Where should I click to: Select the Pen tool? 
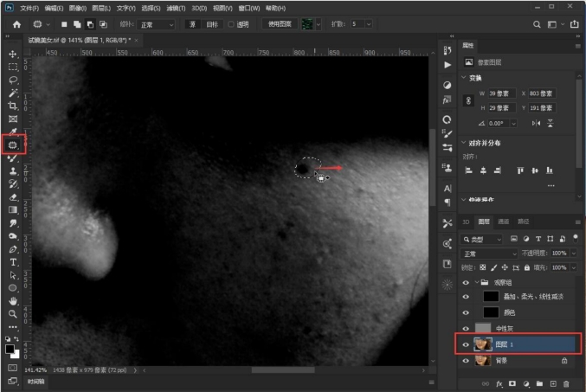tap(13, 249)
